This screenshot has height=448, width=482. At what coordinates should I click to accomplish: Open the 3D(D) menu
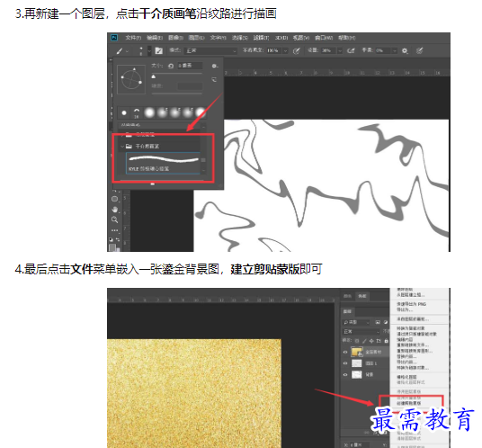pos(281,38)
